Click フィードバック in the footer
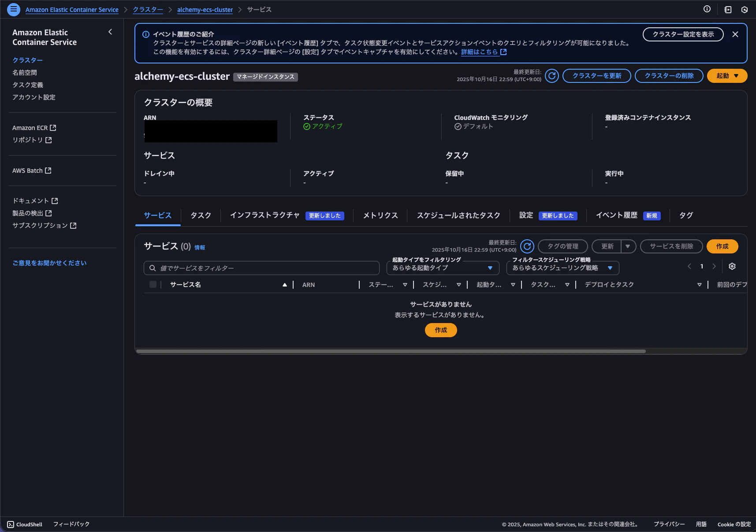Screen dimensions: 756x532 point(71,524)
